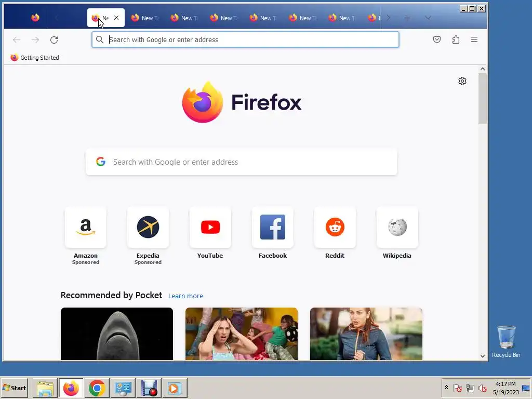Click scrollbar up arrow on page
Screen dimensions: 532x399
483,69
